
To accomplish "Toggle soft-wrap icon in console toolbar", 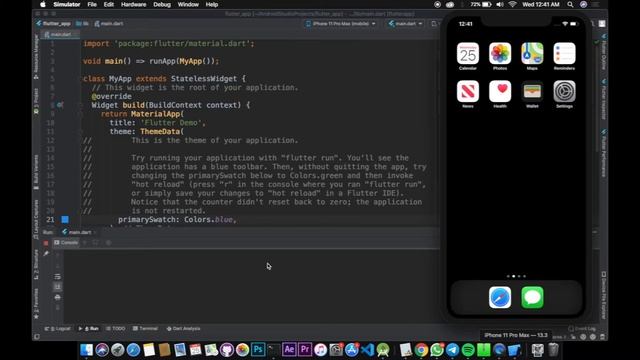I will click(58, 277).
